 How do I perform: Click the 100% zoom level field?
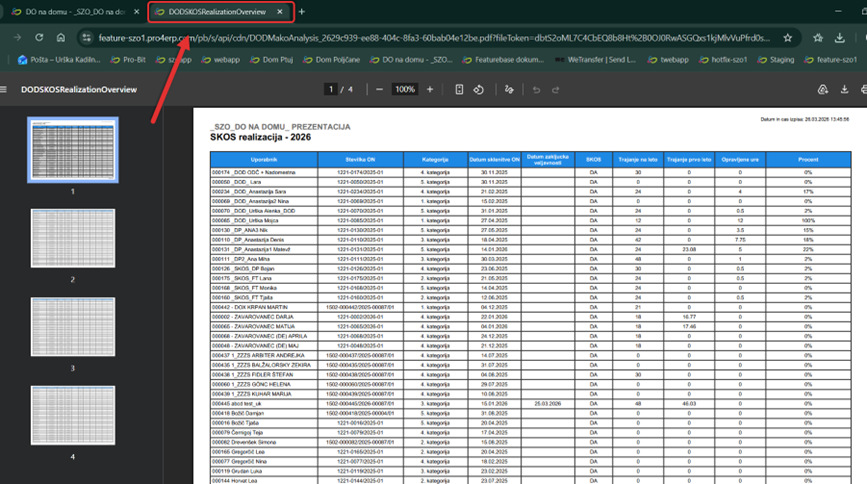405,89
